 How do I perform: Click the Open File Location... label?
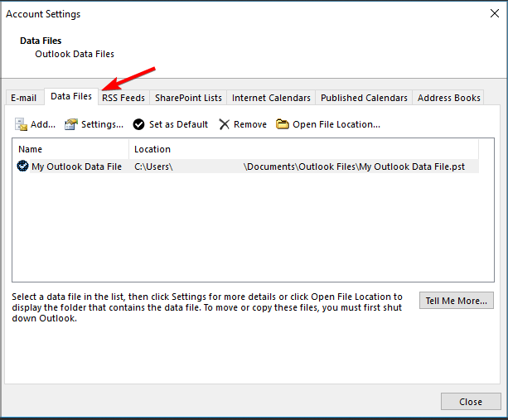pyautogui.click(x=336, y=124)
